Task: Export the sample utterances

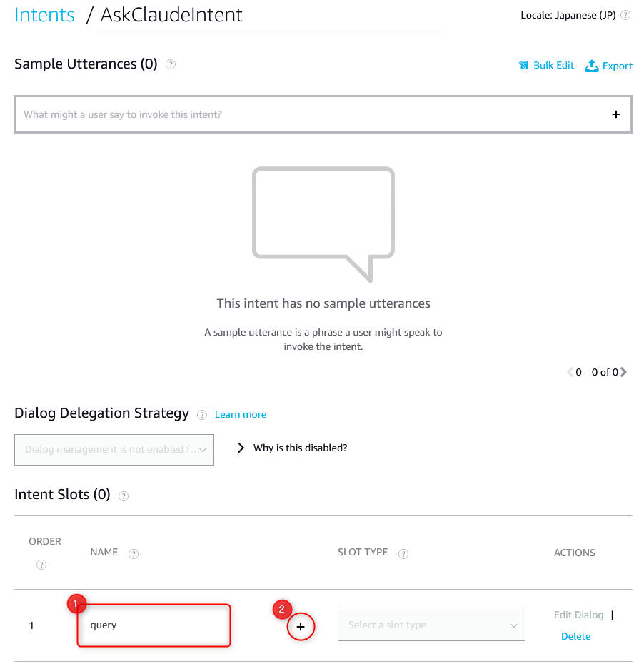Action: (x=608, y=65)
